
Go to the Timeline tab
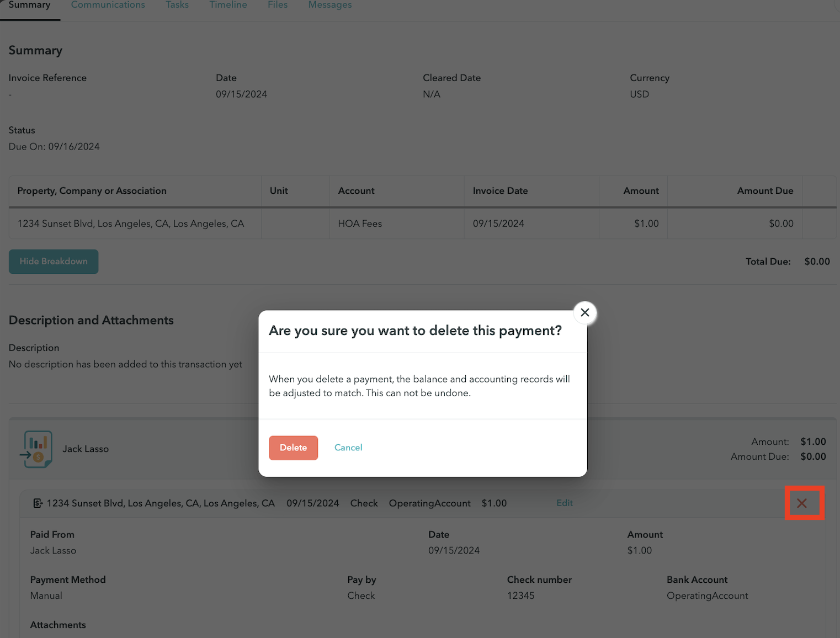[x=228, y=5]
